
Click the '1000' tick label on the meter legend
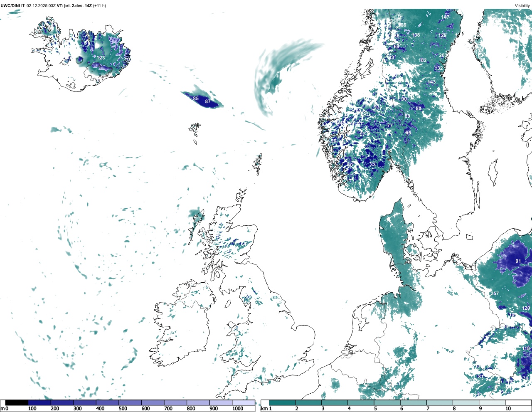click(238, 409)
